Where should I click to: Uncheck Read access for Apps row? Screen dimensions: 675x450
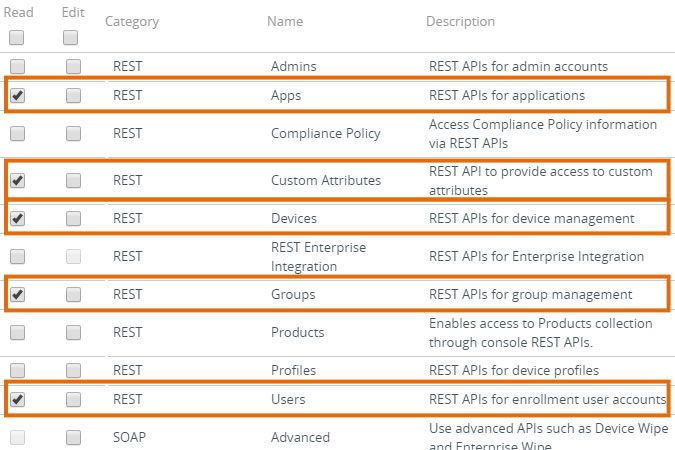coord(17,96)
